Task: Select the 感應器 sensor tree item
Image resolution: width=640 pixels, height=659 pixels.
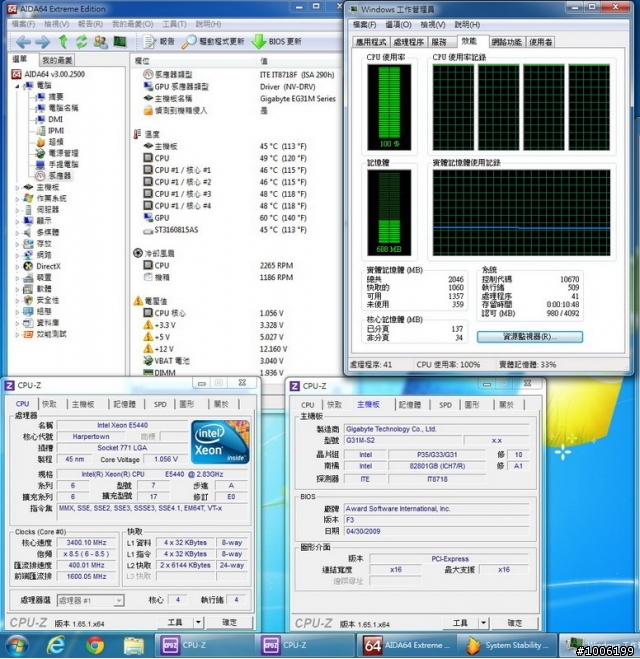Action: point(59,176)
